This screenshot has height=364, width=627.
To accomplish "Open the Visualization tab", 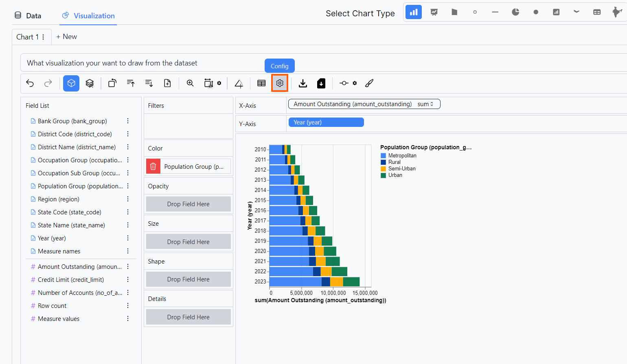I will click(x=88, y=16).
